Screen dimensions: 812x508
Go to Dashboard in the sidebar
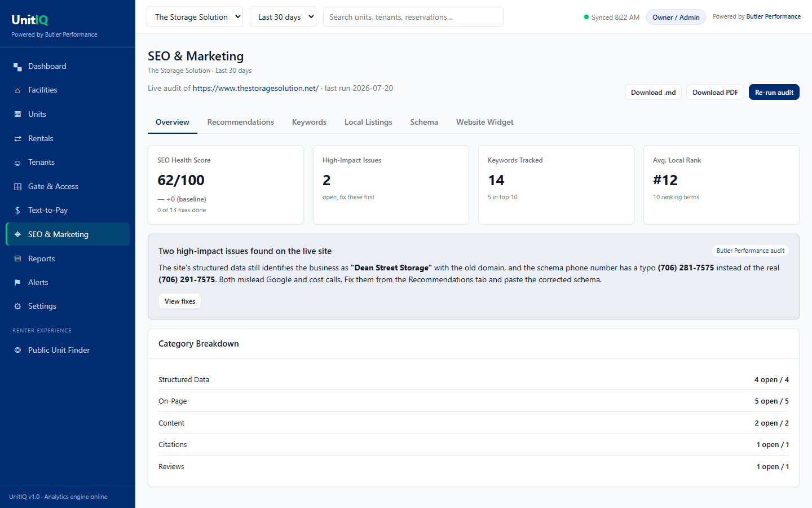tap(68, 66)
